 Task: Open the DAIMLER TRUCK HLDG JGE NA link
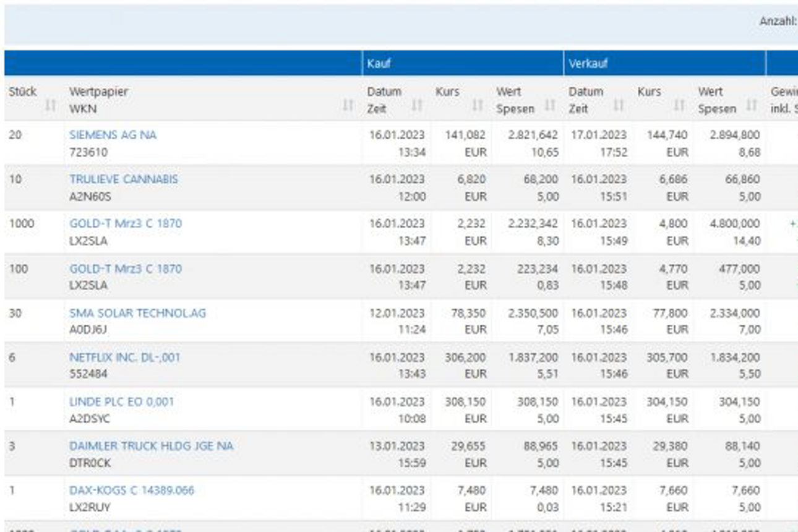[151, 446]
